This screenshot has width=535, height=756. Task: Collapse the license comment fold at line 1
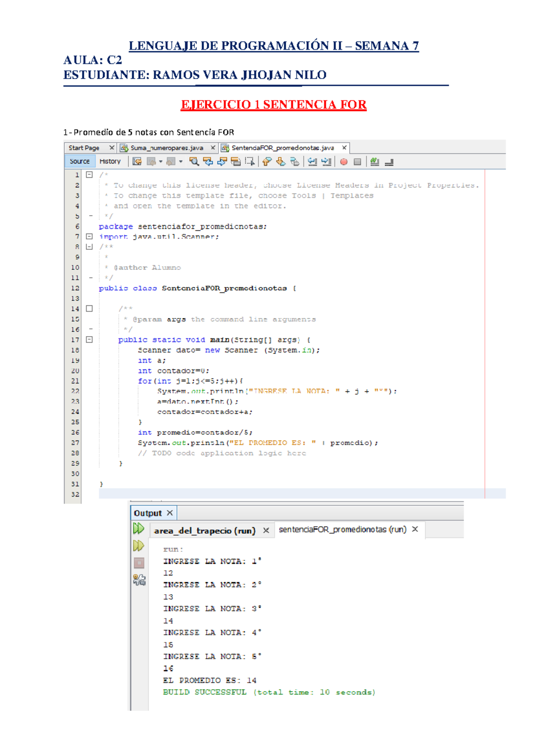coord(89,175)
